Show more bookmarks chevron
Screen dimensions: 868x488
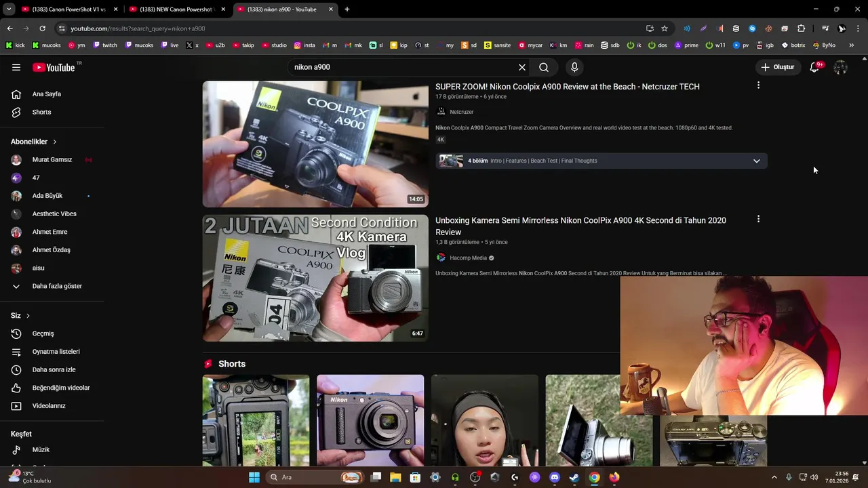(x=852, y=45)
